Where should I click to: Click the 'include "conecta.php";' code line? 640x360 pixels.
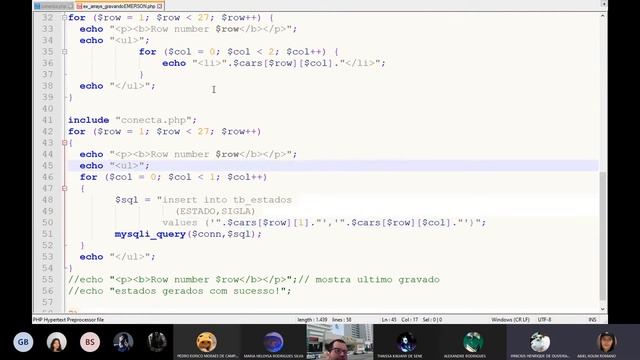point(132,120)
